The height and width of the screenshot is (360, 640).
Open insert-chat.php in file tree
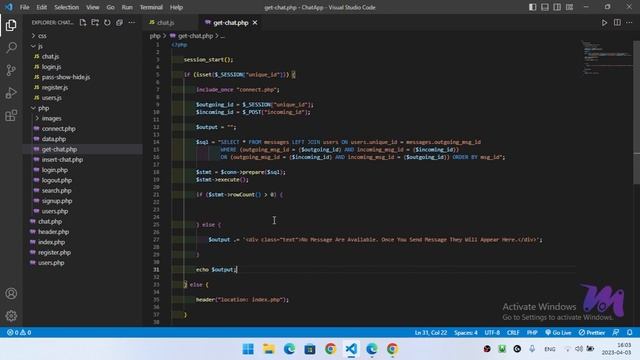pyautogui.click(x=62, y=160)
